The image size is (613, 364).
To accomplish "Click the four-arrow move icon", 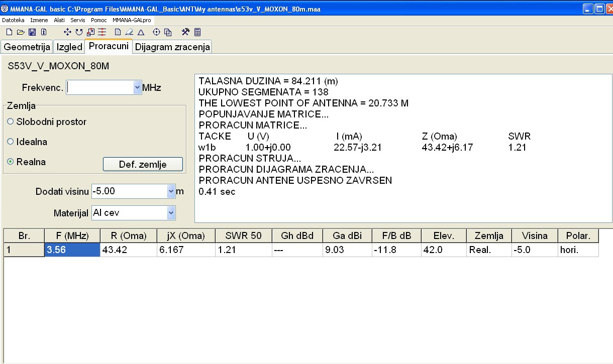I will click(67, 32).
